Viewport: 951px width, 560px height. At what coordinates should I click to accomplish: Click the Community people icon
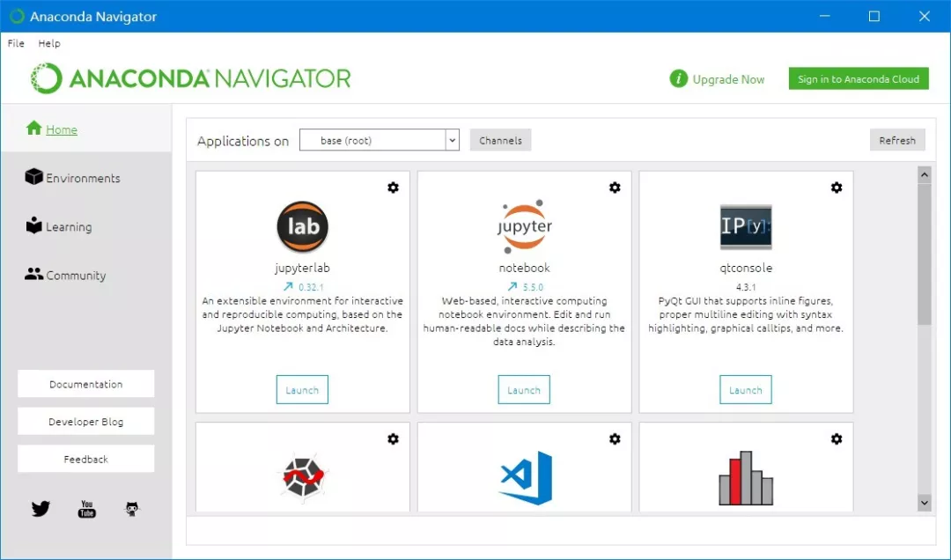click(x=34, y=274)
